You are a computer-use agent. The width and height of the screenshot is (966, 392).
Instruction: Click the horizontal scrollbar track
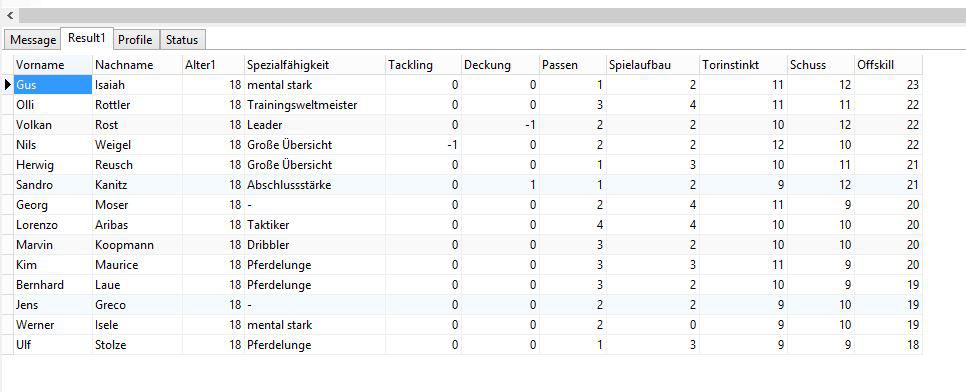tap(491, 15)
